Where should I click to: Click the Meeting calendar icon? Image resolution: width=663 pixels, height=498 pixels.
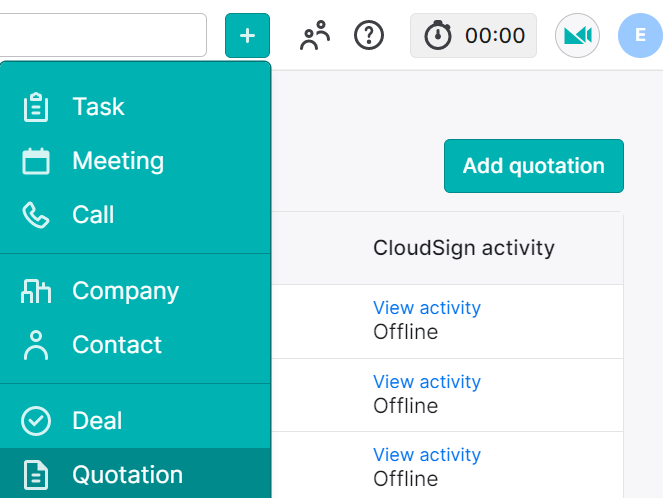point(36,161)
